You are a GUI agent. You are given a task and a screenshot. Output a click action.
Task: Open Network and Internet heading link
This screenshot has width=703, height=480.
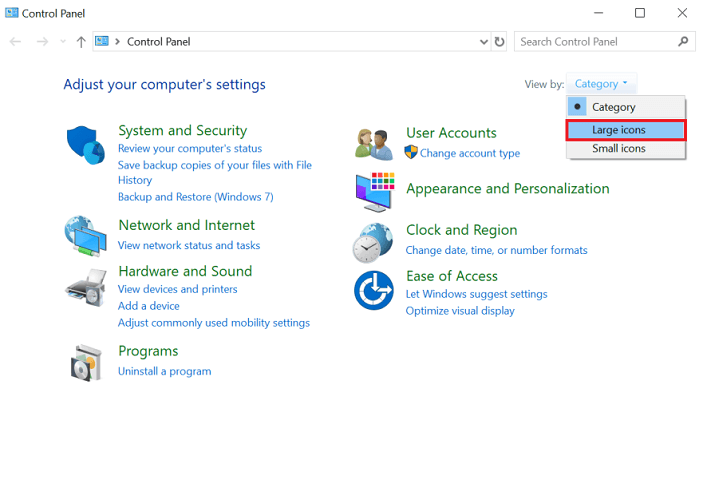pyautogui.click(x=187, y=225)
